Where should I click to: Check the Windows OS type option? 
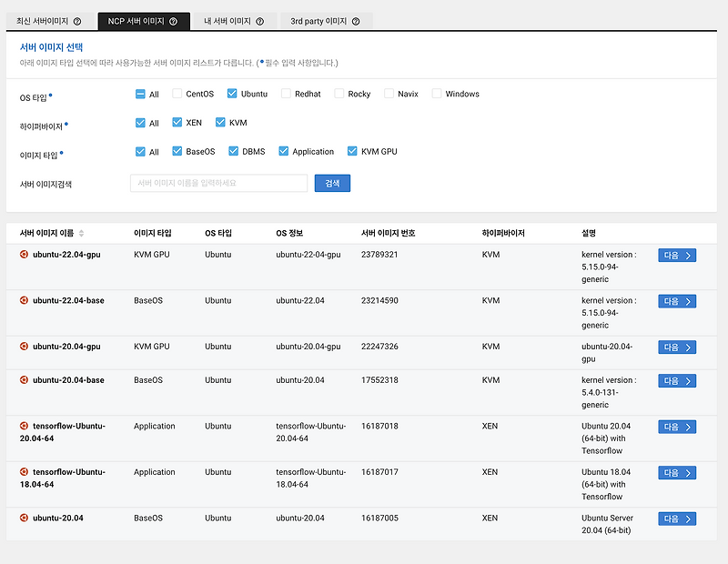click(437, 93)
